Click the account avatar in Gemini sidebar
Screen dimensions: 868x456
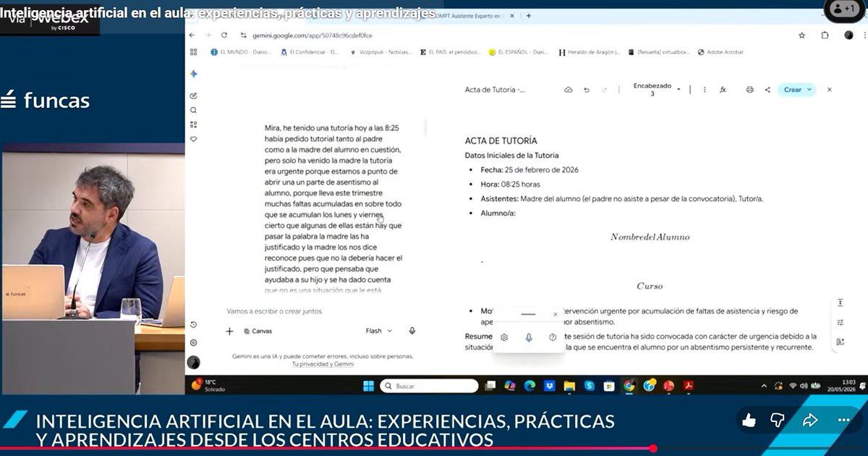click(193, 362)
